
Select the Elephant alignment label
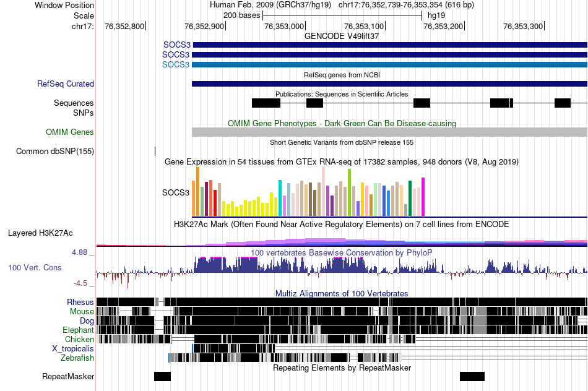78,330
